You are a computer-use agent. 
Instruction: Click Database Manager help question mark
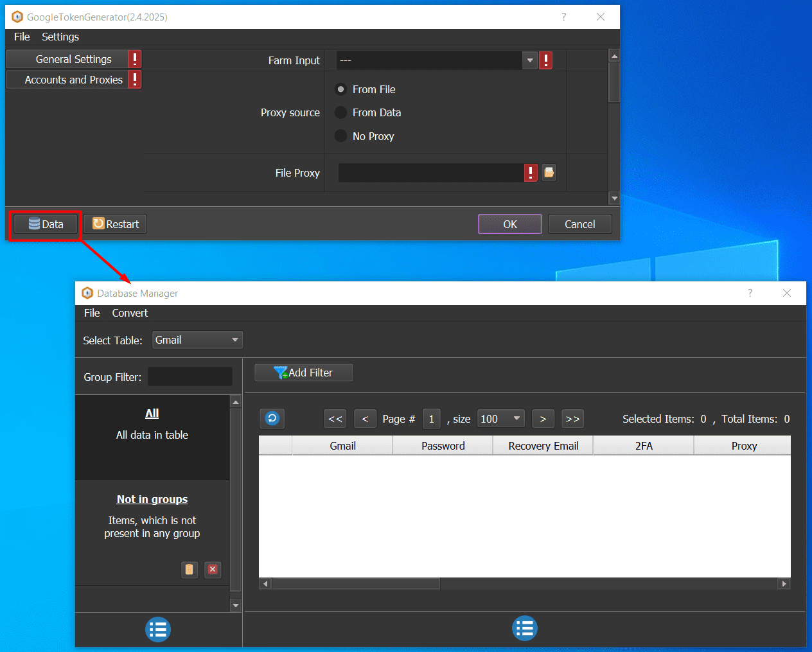pos(750,293)
